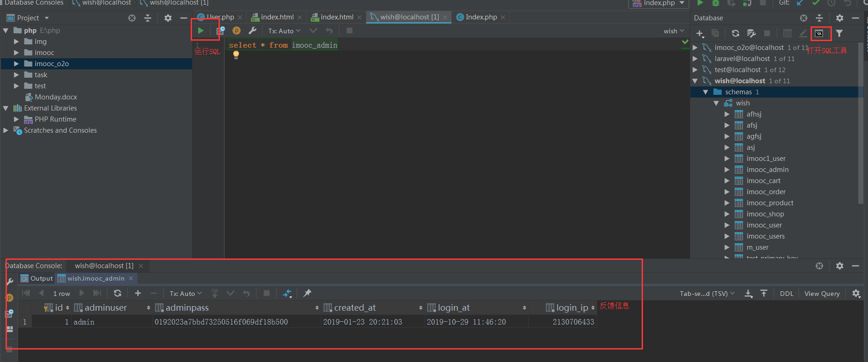
Task: Expand Scratches and Consoles node
Action: [6, 130]
